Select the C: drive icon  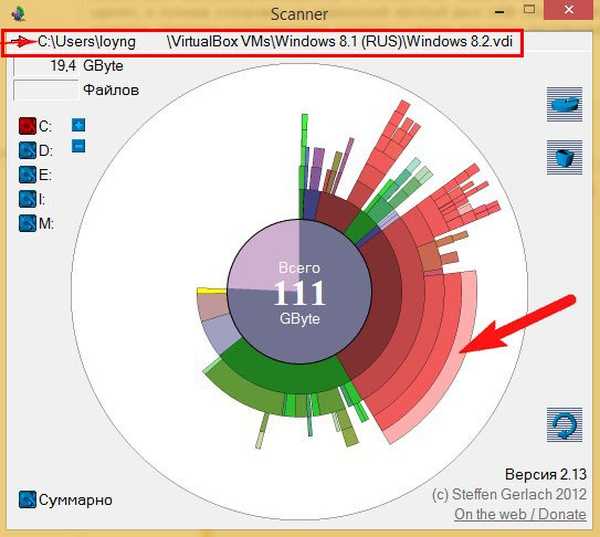(x=27, y=126)
